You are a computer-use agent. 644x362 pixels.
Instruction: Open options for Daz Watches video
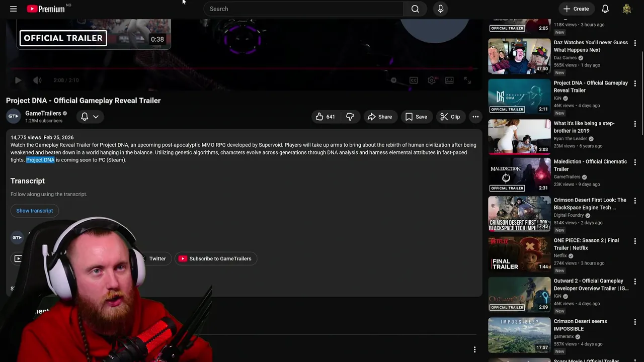[x=635, y=43]
